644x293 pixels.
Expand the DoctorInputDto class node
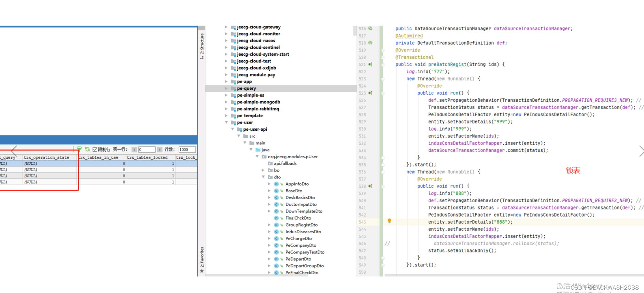tap(269, 204)
